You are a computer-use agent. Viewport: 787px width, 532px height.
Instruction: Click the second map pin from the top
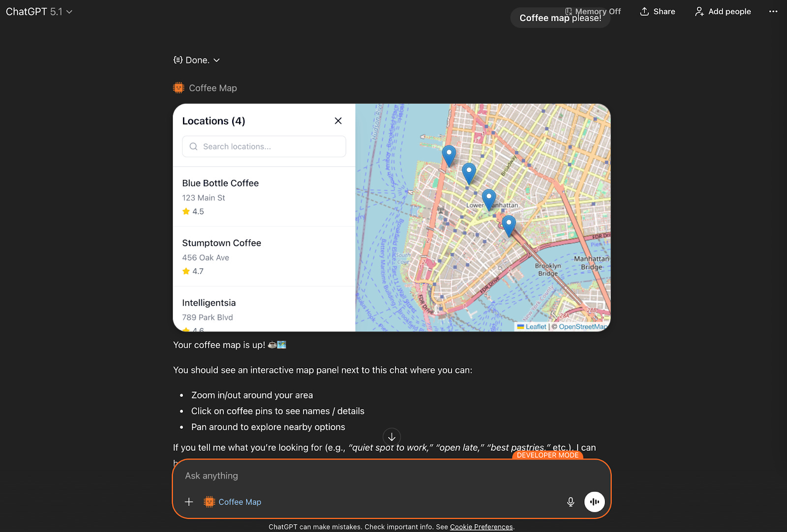click(469, 174)
